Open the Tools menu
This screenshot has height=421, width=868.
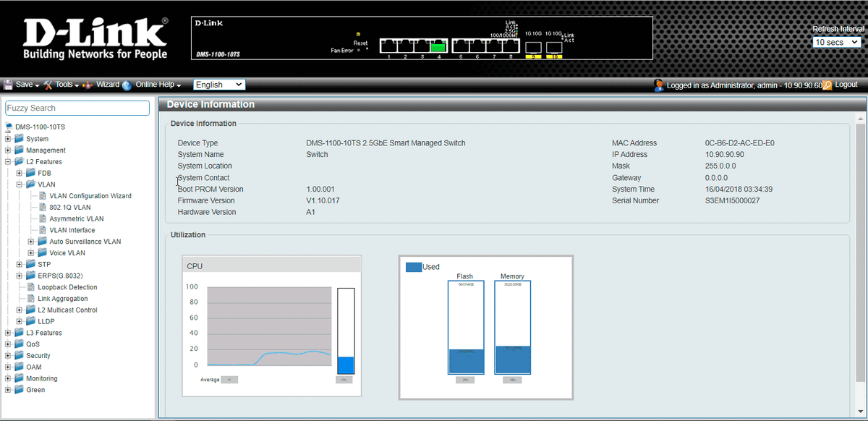[x=67, y=85]
